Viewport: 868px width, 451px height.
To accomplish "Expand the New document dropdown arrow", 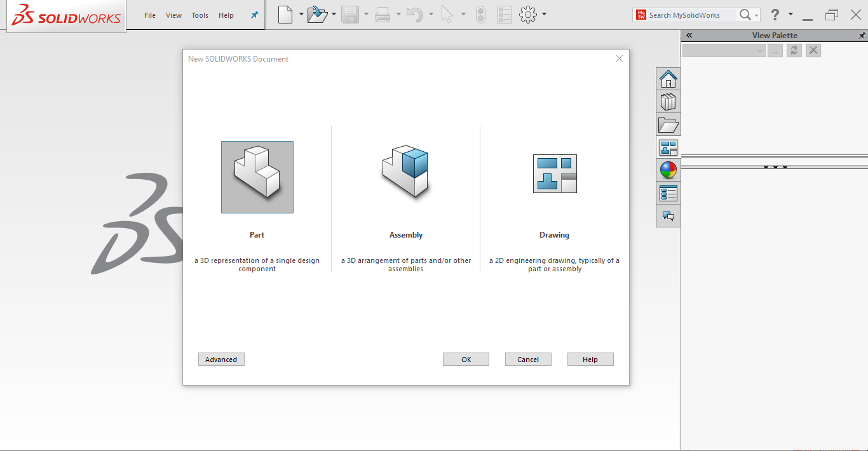I will 301,14.
